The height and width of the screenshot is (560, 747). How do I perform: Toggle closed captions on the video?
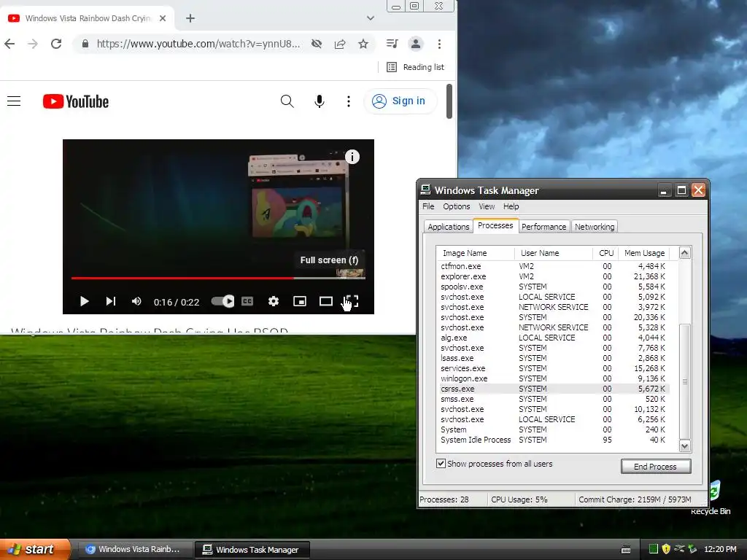pos(247,301)
